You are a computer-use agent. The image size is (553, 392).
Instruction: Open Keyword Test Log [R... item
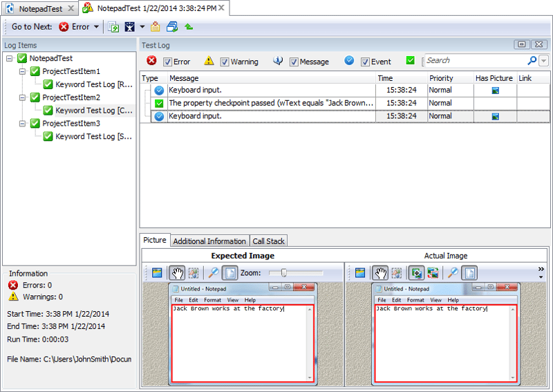point(94,84)
